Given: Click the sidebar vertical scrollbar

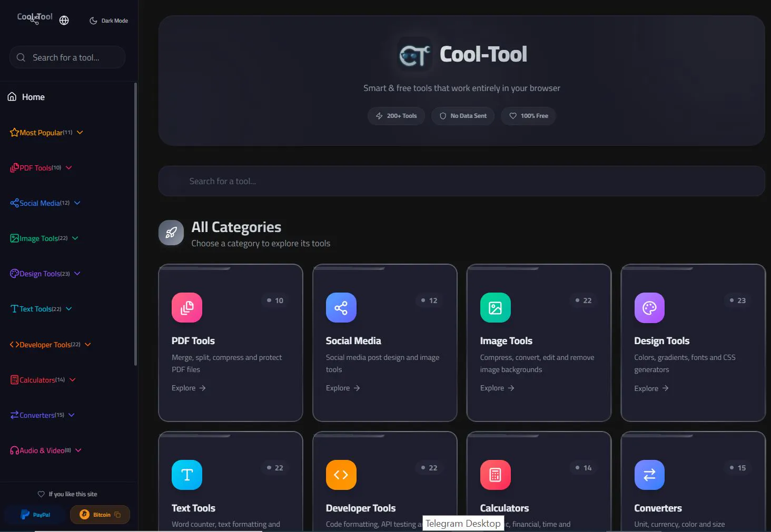Looking at the screenshot, I should 136,224.
